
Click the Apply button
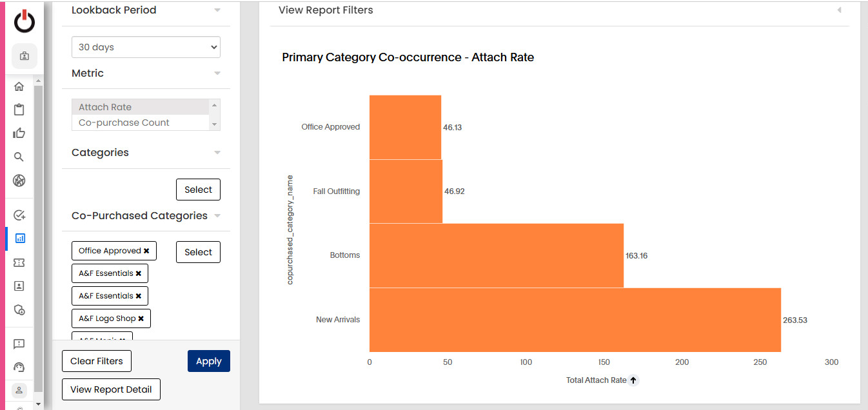coord(209,361)
